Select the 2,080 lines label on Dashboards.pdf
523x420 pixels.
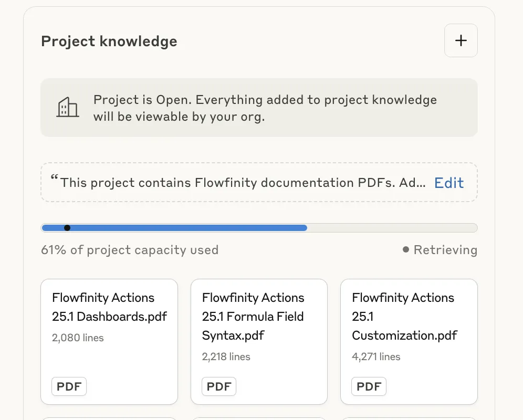point(78,338)
